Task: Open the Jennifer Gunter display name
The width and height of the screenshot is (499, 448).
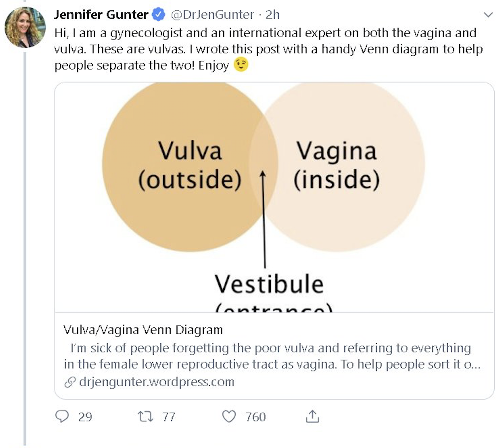Action: click(101, 15)
